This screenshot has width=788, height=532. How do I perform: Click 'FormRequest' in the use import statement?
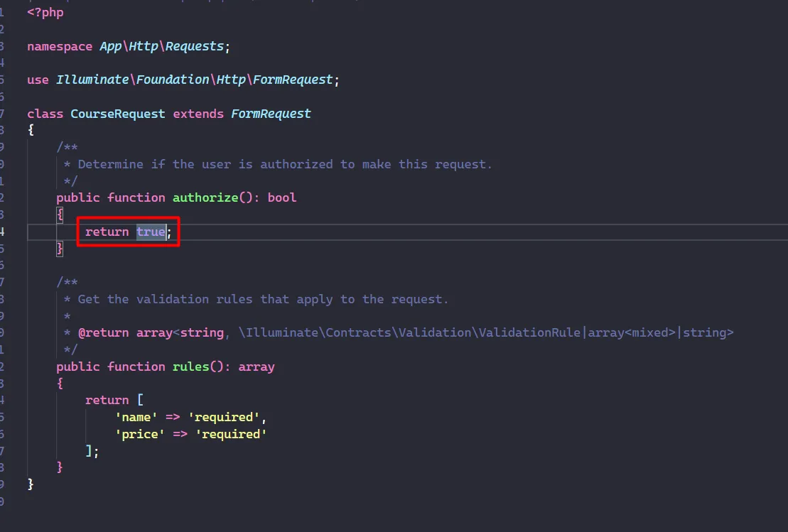point(293,80)
